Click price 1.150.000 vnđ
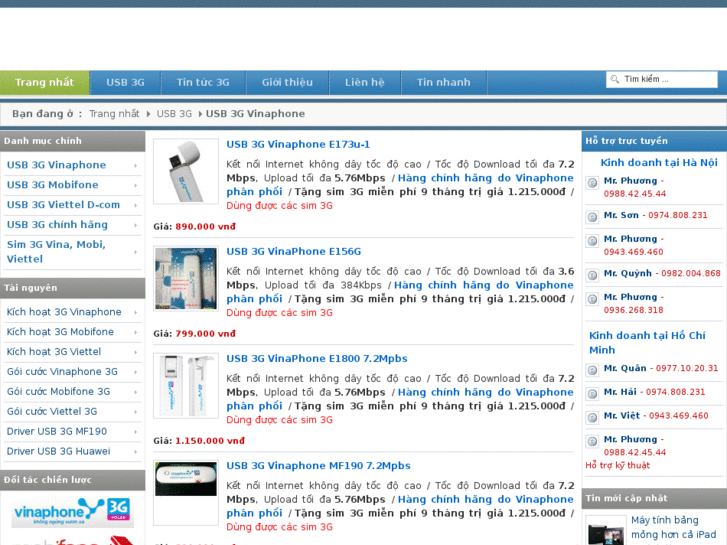The width and height of the screenshot is (727, 545). pos(210,441)
